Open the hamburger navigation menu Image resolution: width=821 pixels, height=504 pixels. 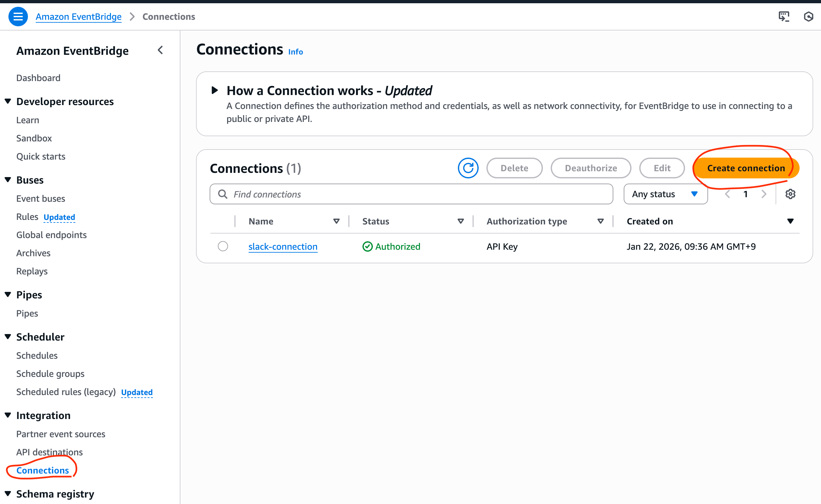[18, 16]
